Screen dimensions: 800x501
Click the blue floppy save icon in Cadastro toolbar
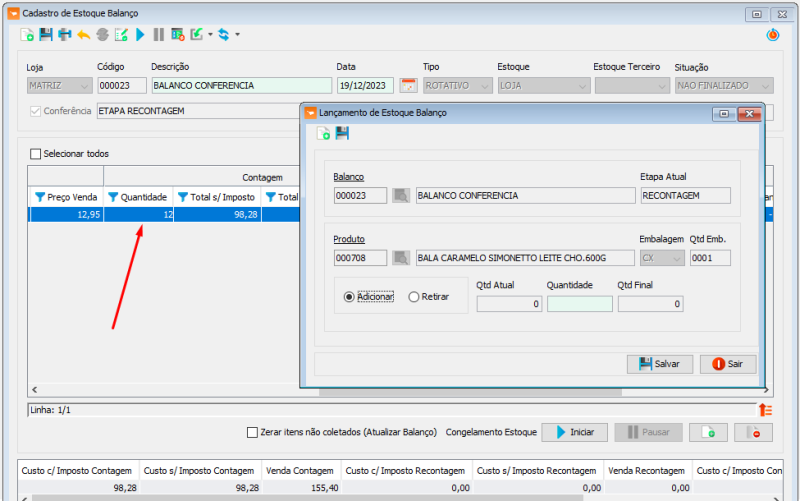coord(46,35)
